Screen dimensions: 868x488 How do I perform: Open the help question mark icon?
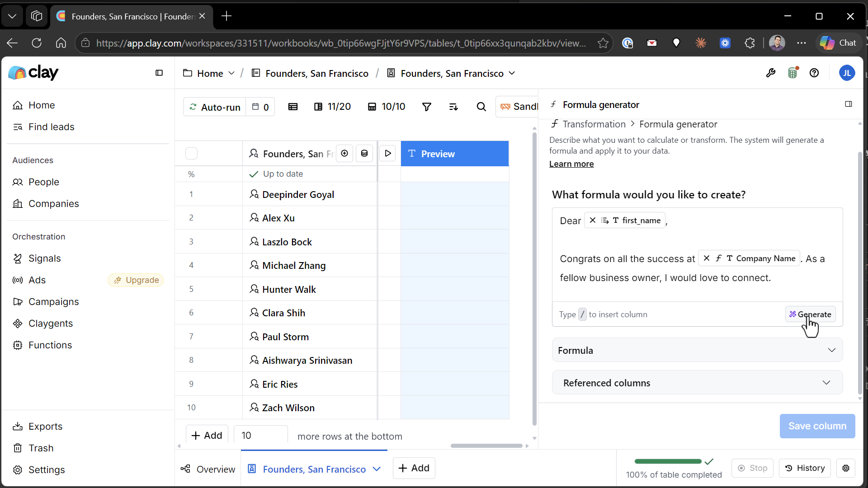tap(814, 73)
